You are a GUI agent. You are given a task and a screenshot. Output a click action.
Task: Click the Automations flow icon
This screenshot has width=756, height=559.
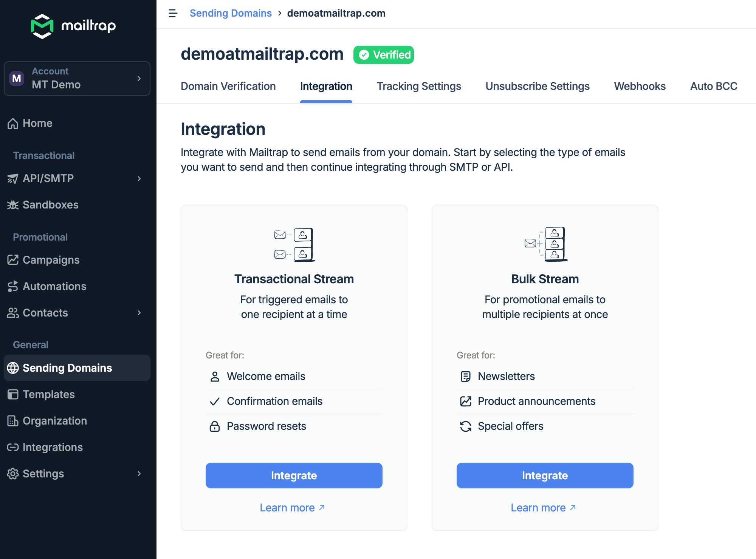tap(13, 287)
